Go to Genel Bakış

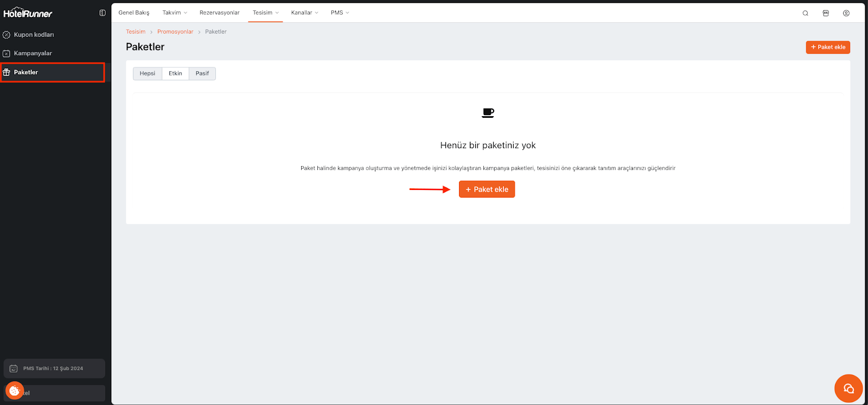point(134,12)
